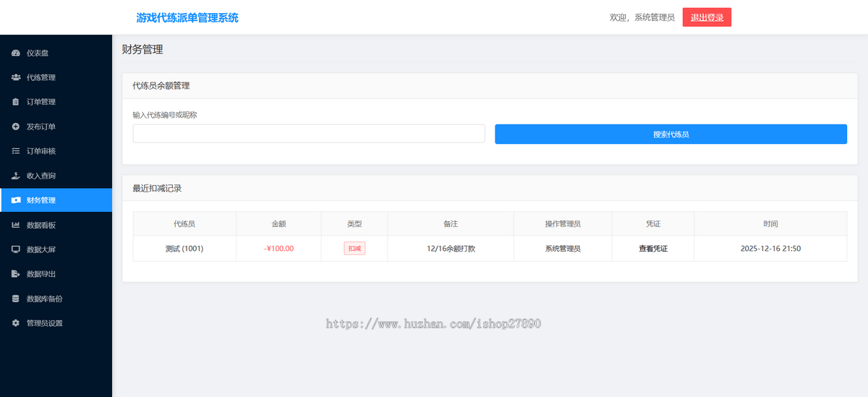Open the 仪表盘 menu item
Screen dimensions: 868x397
(56, 53)
